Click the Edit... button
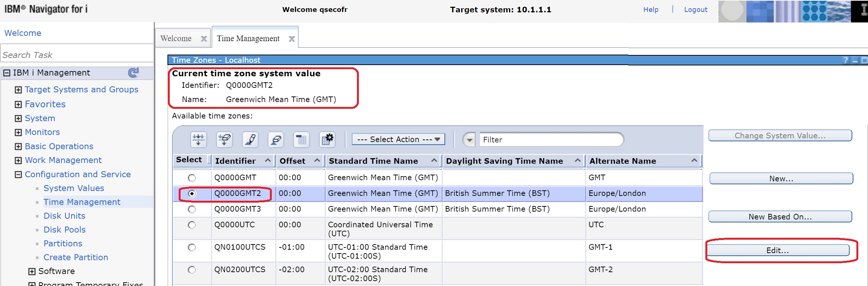868x286 pixels. tap(778, 250)
